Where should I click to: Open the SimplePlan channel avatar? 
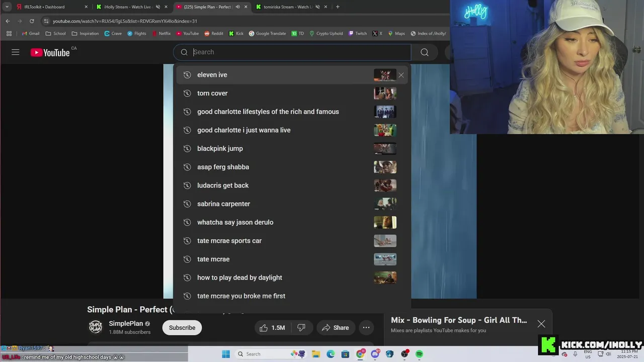pyautogui.click(x=96, y=327)
